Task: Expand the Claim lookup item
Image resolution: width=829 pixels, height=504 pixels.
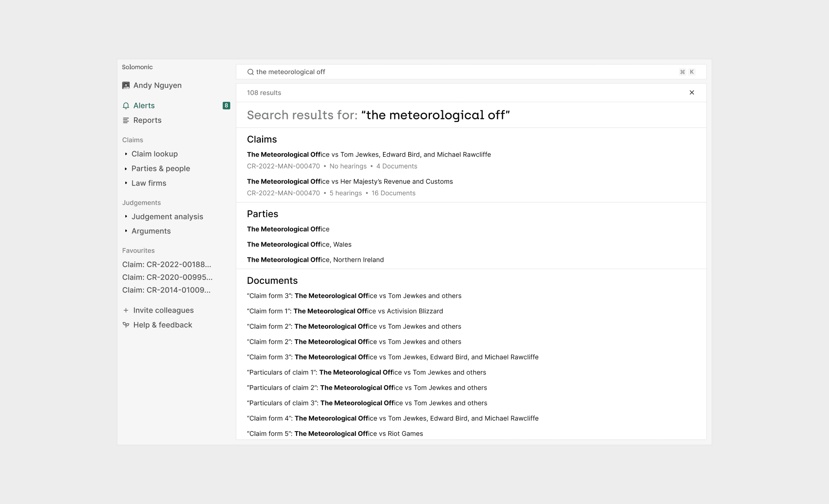Action: (x=154, y=154)
